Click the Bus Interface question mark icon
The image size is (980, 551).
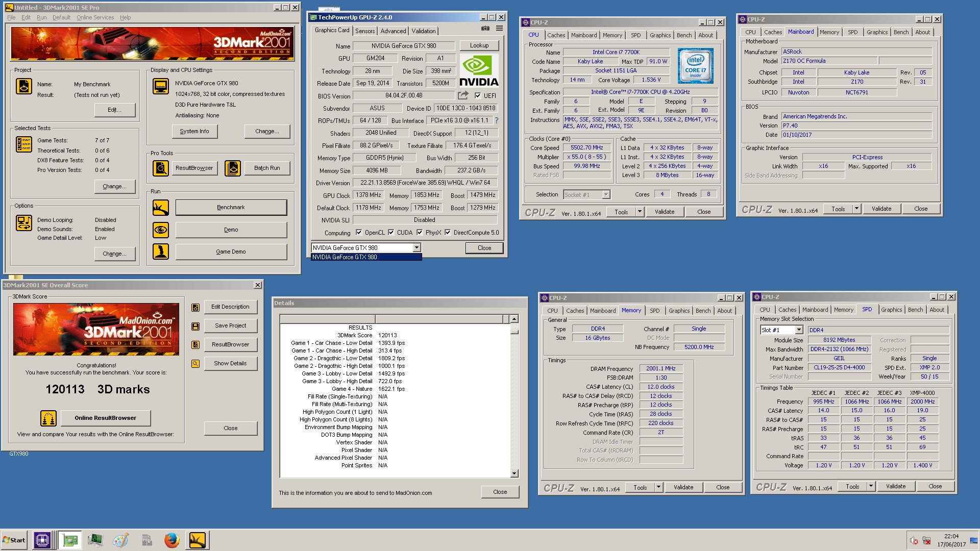[496, 120]
